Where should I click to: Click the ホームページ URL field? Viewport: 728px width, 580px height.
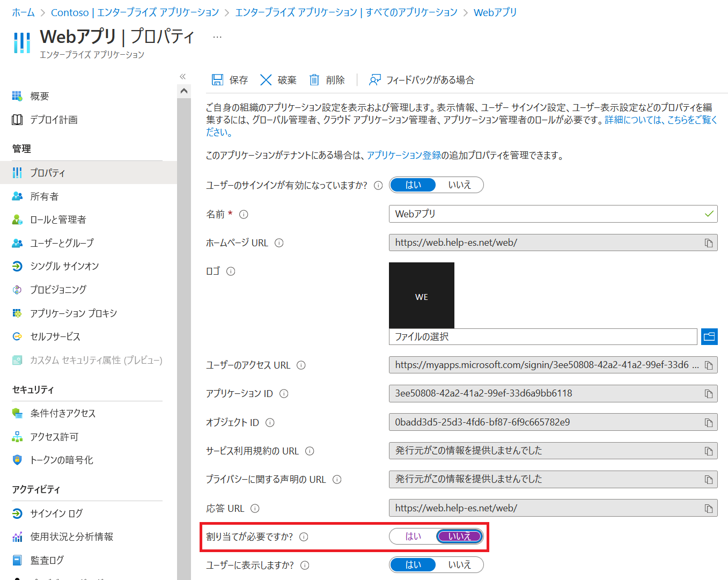click(x=553, y=243)
